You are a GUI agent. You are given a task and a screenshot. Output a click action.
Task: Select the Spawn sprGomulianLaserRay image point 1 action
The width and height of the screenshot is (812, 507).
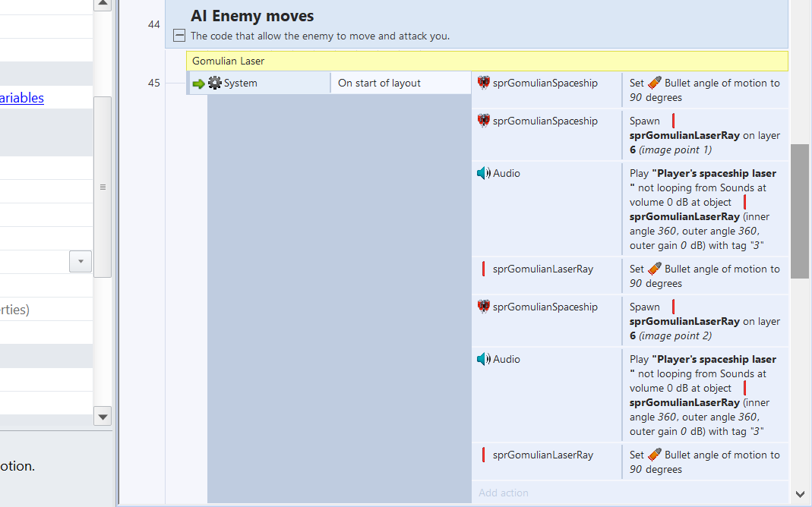(x=704, y=135)
